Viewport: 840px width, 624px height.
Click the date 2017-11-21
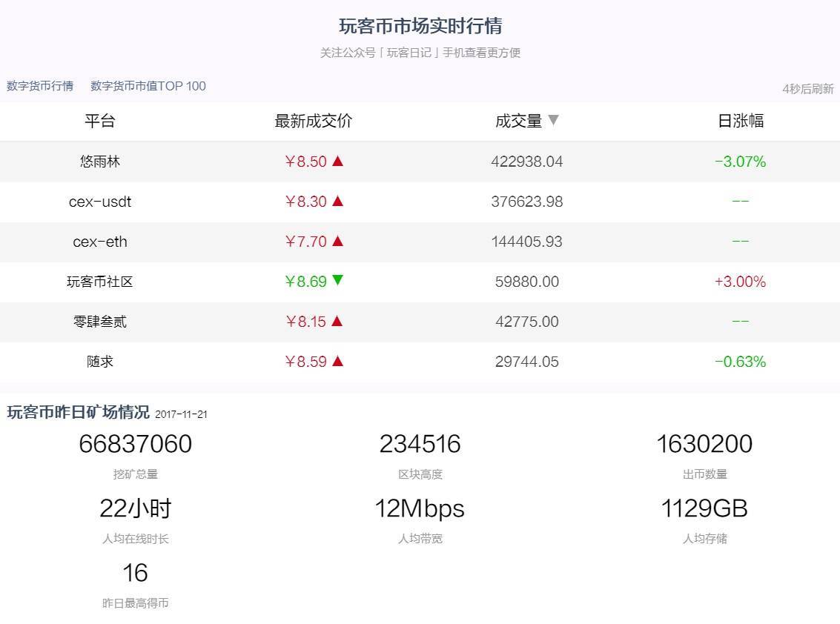(181, 414)
